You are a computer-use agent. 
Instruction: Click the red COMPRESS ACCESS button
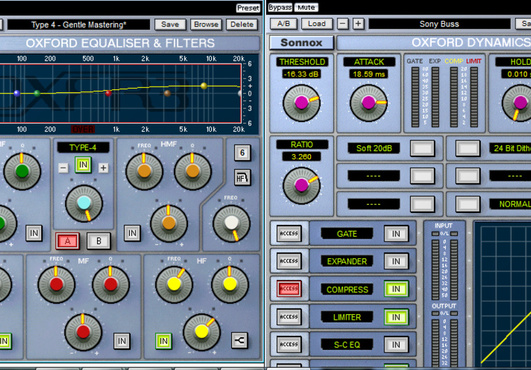pyautogui.click(x=289, y=289)
